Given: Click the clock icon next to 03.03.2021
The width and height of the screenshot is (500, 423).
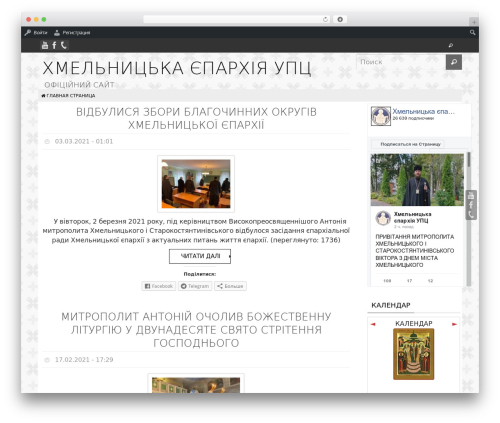Looking at the screenshot, I should click(x=47, y=142).
